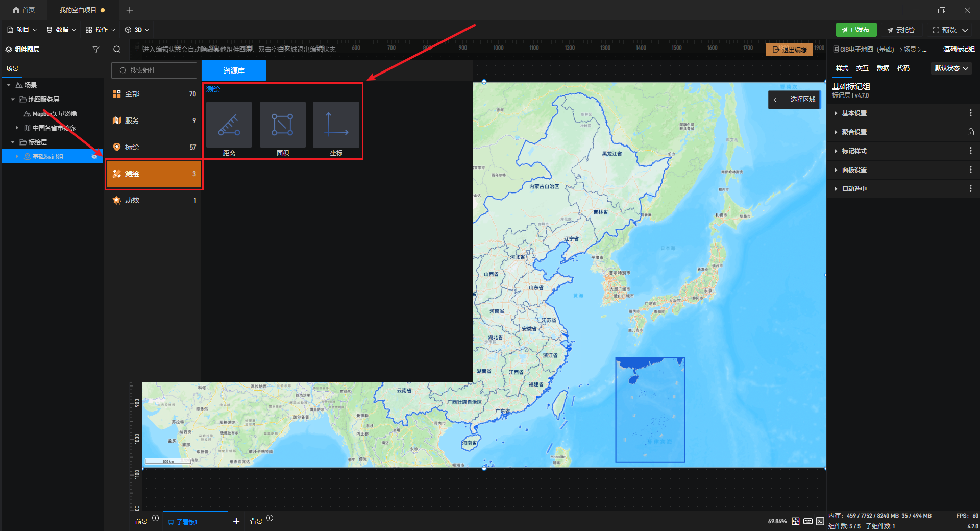Switch to the 交互 tab
This screenshot has width=980, height=531.
862,68
